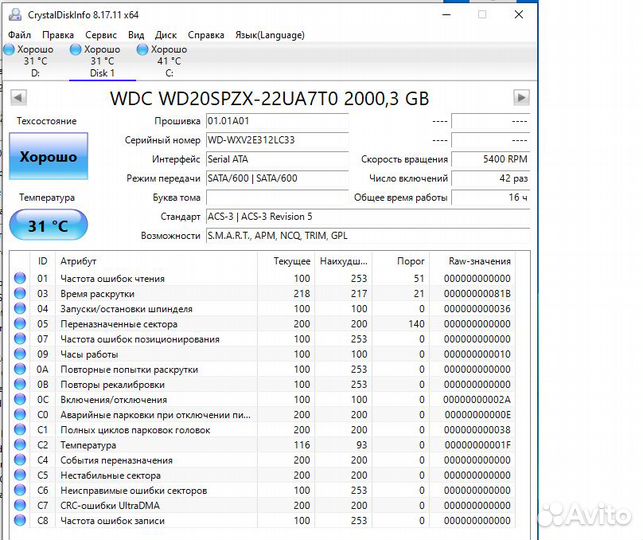The width and height of the screenshot is (643, 540).
Task: Click status orb for CRC-ошибки UltraDMA
Action: pyautogui.click(x=20, y=505)
